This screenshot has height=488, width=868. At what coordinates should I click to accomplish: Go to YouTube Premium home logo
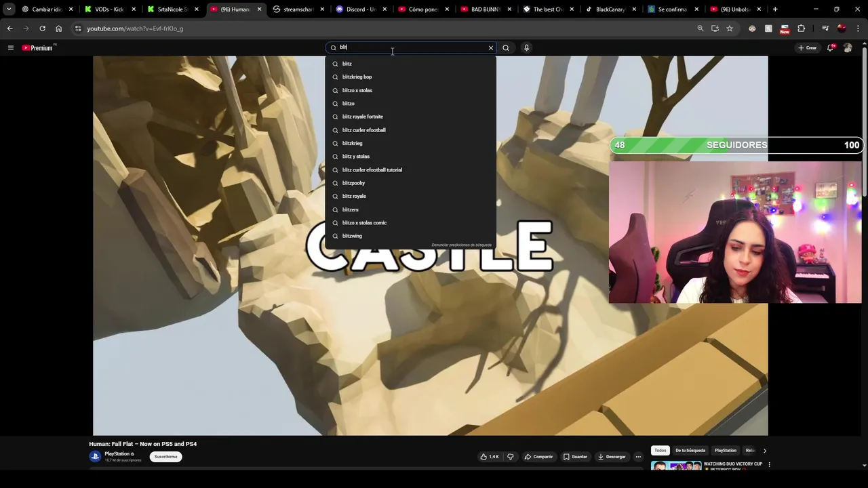(x=38, y=47)
